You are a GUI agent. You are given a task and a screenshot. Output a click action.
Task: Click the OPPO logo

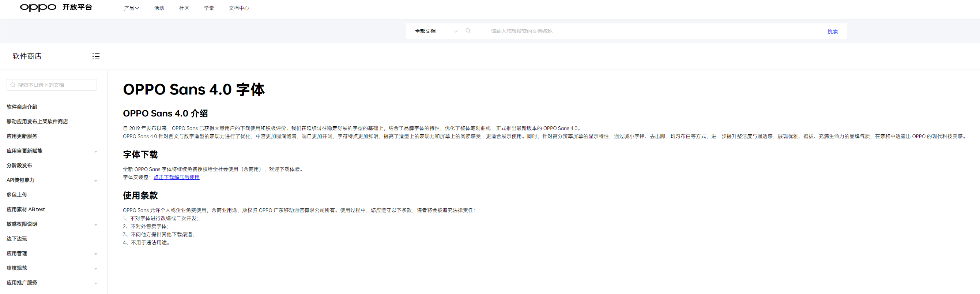pyautogui.click(x=38, y=7)
